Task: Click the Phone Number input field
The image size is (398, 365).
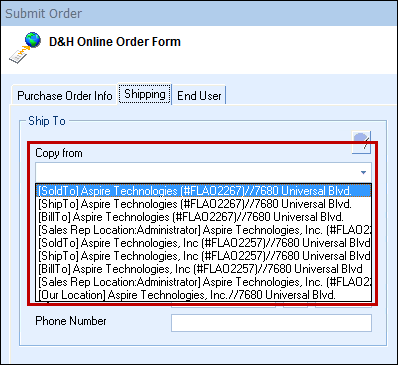Action: coord(271,323)
